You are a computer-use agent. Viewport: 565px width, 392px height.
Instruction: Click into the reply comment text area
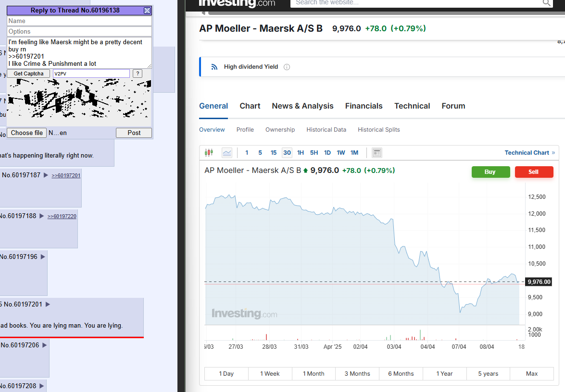tap(79, 52)
